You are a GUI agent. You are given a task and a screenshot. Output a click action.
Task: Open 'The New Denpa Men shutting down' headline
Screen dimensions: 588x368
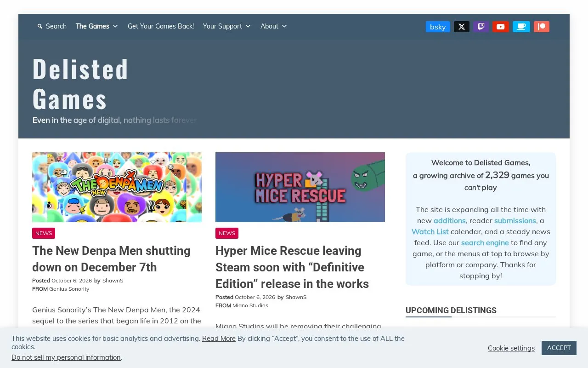tap(111, 259)
